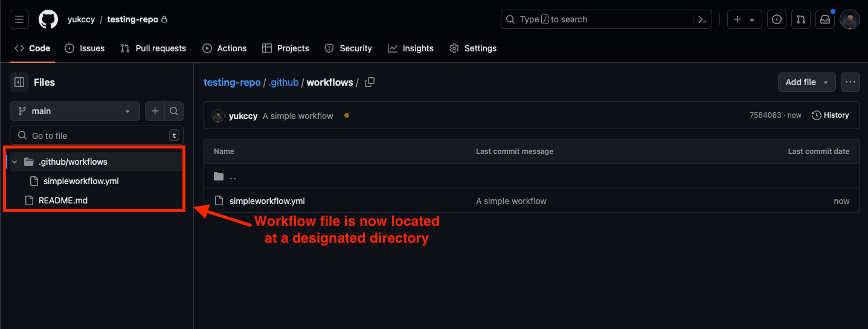Open the Add file dropdown
The height and width of the screenshot is (329, 868).
(807, 82)
